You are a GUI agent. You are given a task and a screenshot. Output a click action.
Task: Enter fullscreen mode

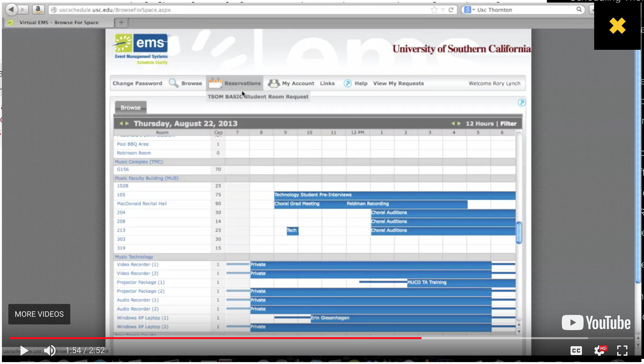(622, 350)
